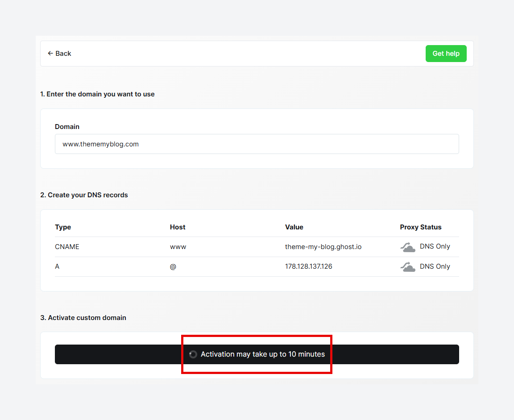Click the Value column header
The height and width of the screenshot is (420, 514).
tap(294, 227)
